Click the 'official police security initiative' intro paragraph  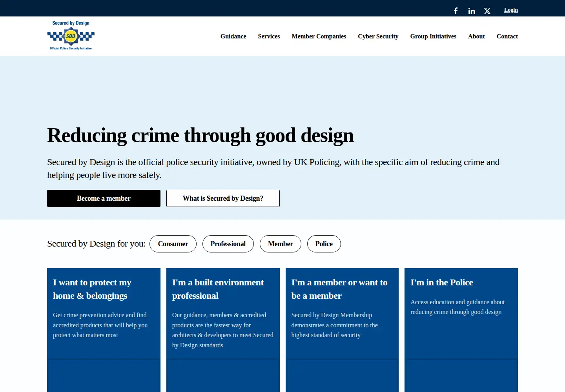pos(273,169)
